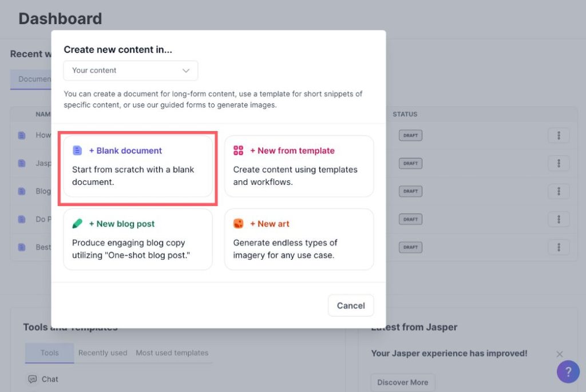Click the Discover More button
This screenshot has height=392, width=586.
point(402,382)
